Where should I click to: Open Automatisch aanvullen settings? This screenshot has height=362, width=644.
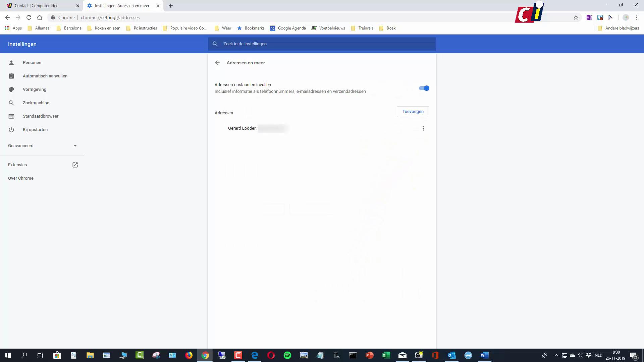pos(45,76)
